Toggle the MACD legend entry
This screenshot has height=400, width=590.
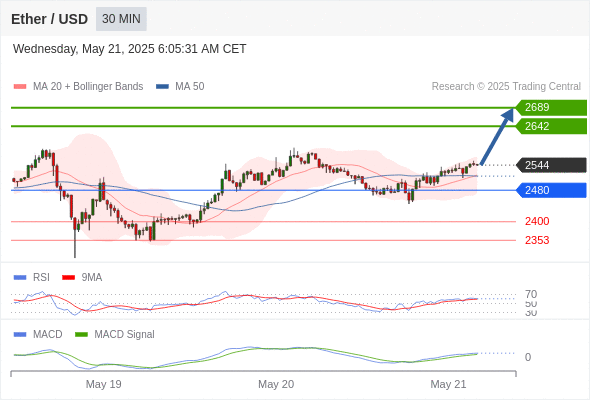tap(38, 334)
